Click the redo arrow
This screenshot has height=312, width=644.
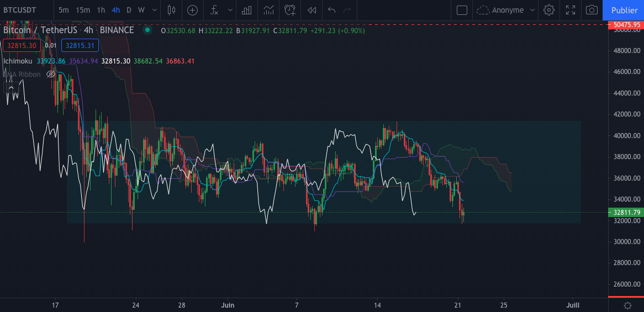347,10
